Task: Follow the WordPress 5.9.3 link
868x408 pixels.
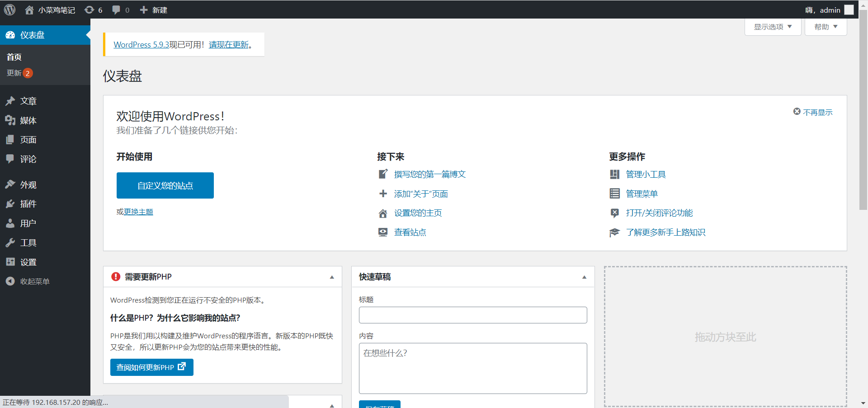Action: [x=142, y=44]
